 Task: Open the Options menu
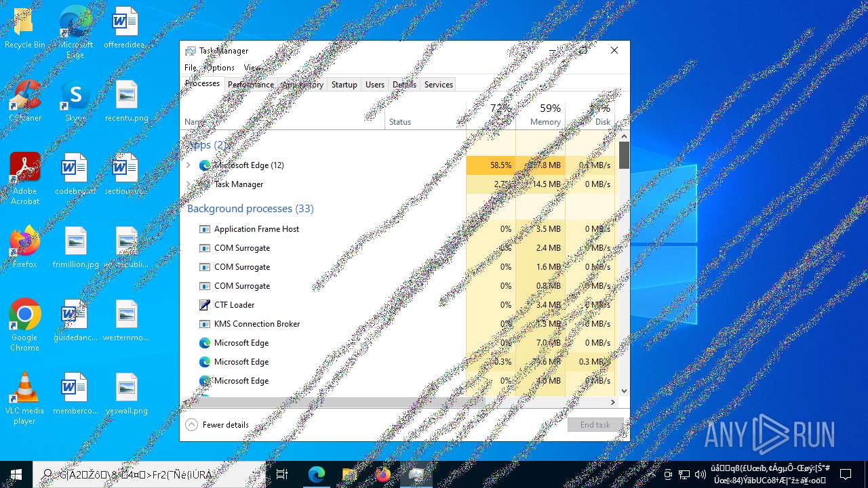[x=220, y=68]
